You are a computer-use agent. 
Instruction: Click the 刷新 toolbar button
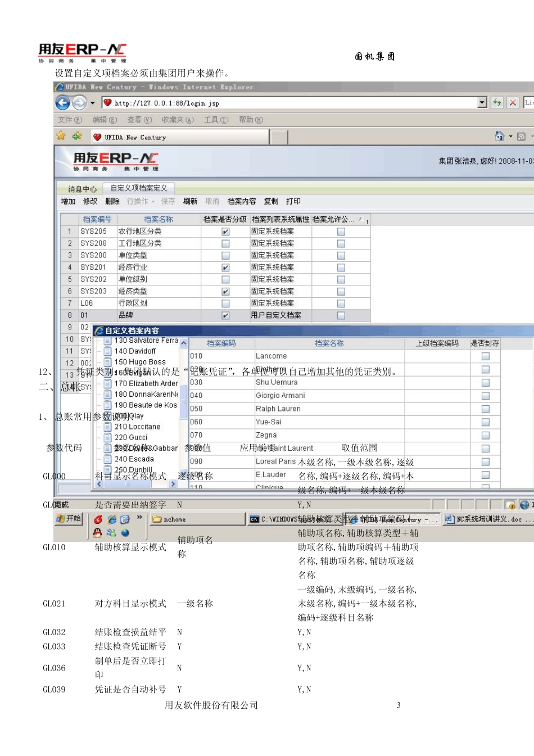coord(190,201)
